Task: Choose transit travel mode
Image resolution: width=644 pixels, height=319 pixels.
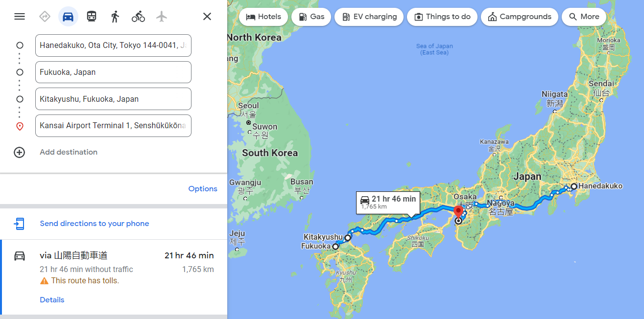Action: (x=92, y=17)
